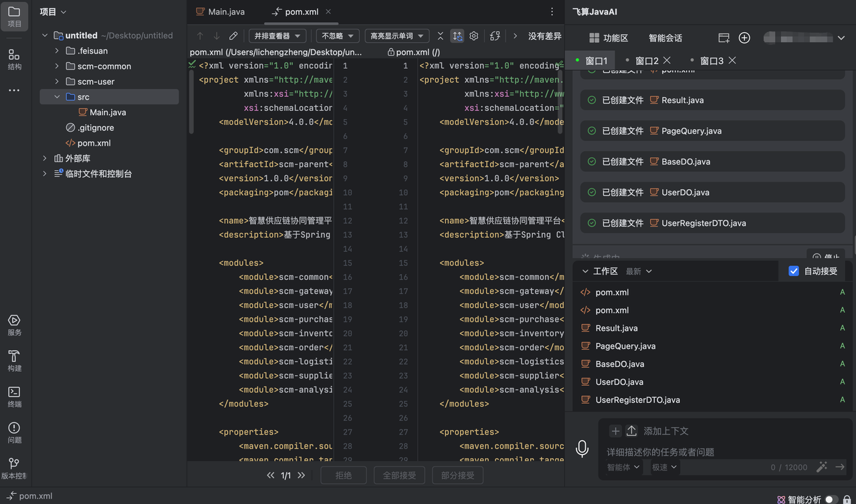
Task: Click the 智能会话 button
Action: coord(665,38)
